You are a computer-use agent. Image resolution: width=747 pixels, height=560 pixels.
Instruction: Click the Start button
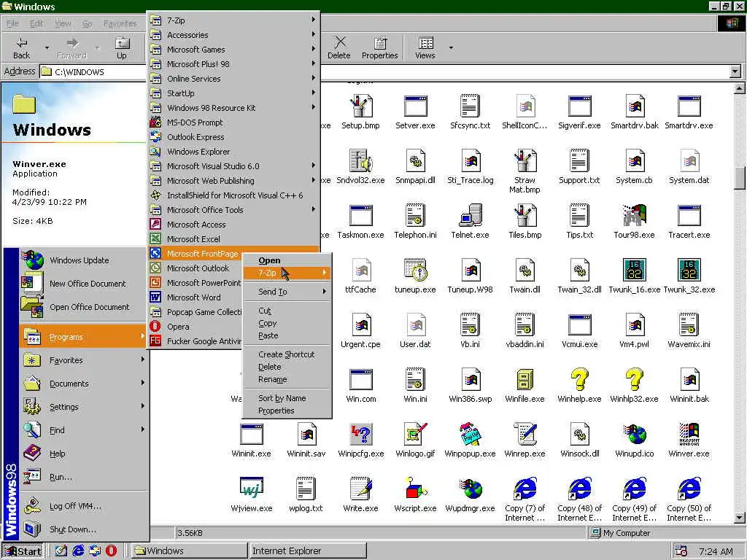click(x=23, y=551)
